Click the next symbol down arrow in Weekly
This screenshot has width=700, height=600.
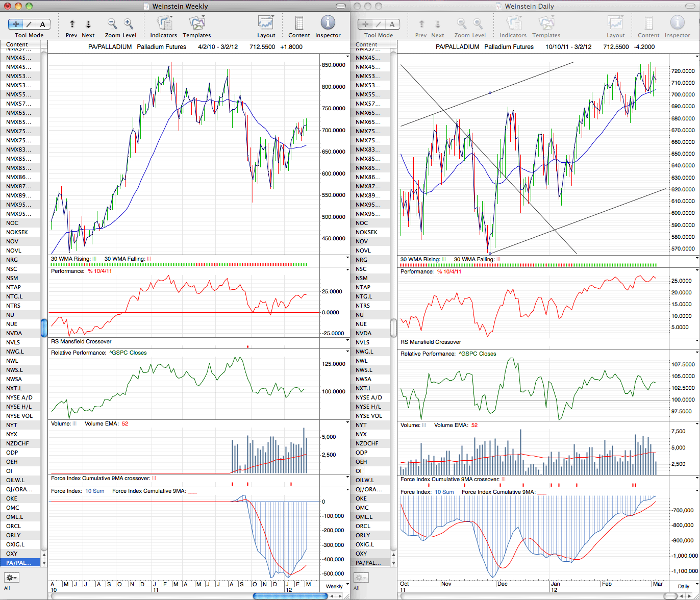(88, 24)
